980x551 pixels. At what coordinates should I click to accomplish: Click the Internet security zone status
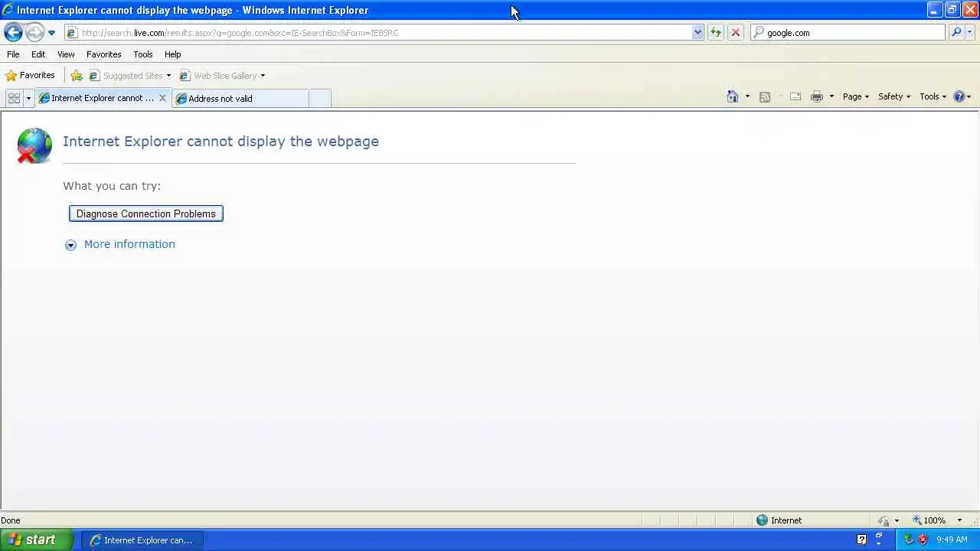(779, 520)
